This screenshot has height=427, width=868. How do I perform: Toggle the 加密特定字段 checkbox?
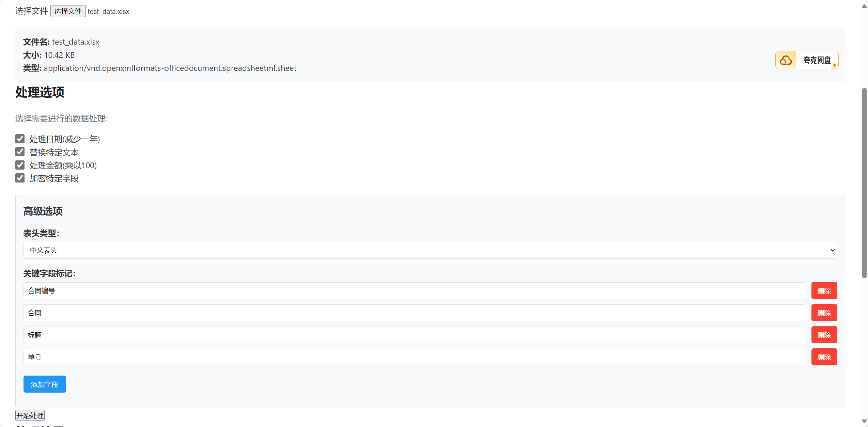(x=20, y=178)
